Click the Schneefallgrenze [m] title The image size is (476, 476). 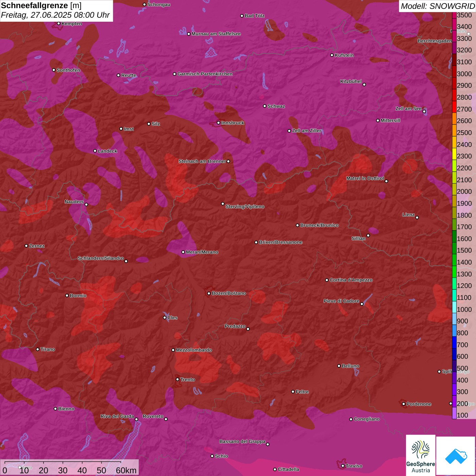point(41,5)
